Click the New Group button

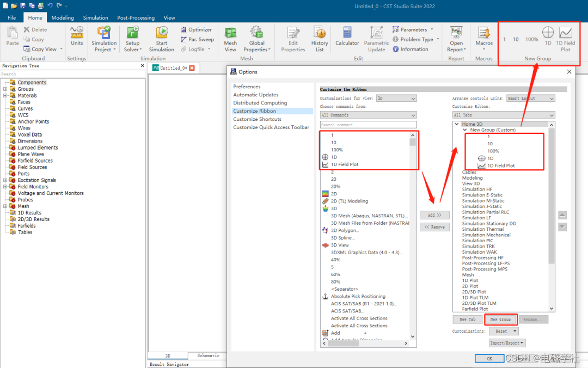coord(500,320)
